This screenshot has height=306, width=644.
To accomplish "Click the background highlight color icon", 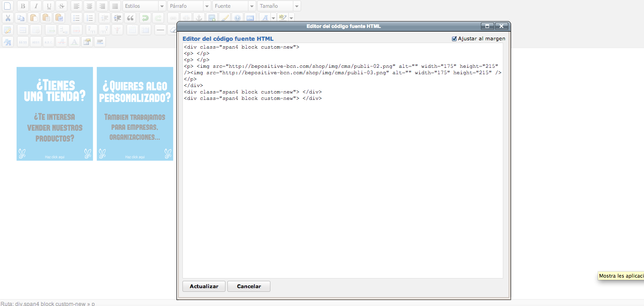I will [x=283, y=18].
